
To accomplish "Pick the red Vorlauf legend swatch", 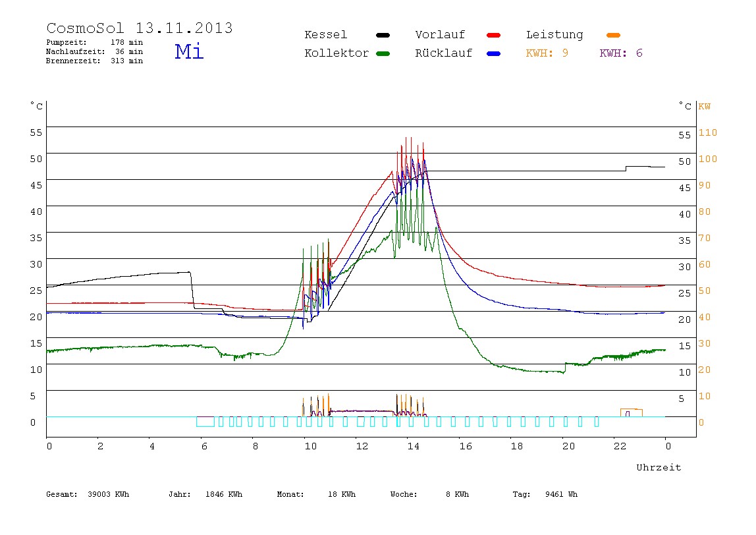I will click(x=494, y=35).
